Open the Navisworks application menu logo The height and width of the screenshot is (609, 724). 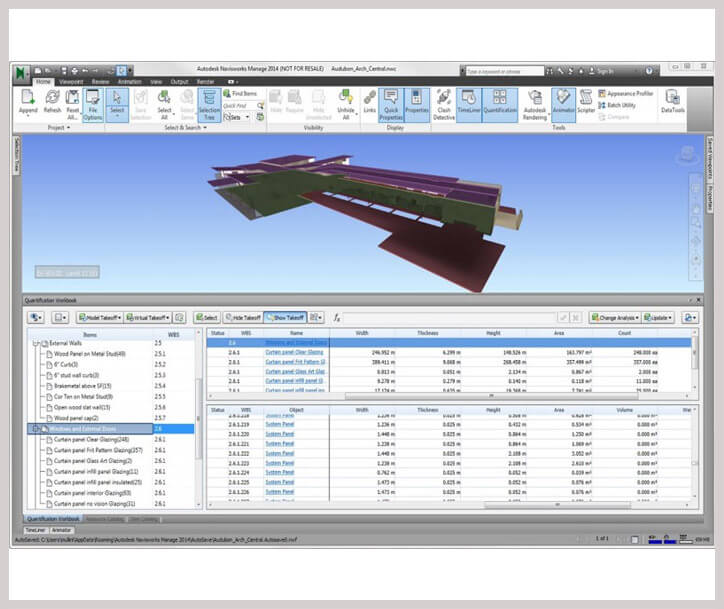point(21,73)
